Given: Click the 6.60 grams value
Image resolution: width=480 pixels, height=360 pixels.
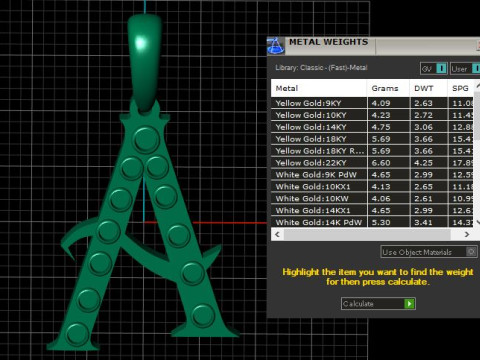Looking at the screenshot, I should pos(381,163).
